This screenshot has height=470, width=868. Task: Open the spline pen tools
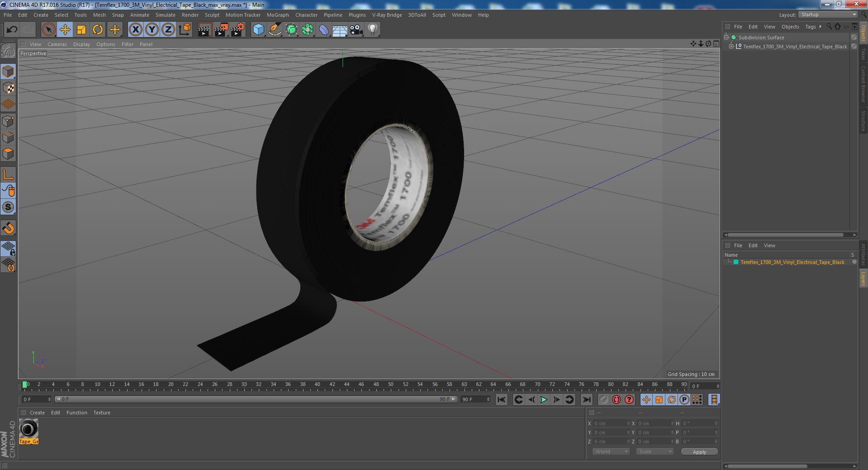pos(275,30)
